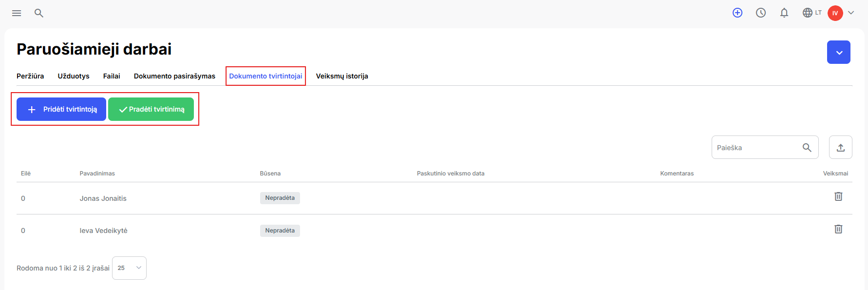Open the 25 records per page dropdown
Screen dimensions: 868x290
[129, 268]
